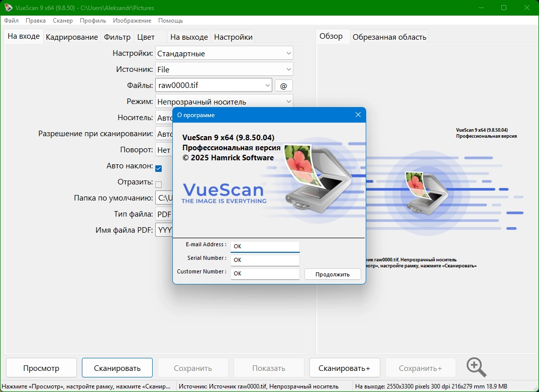
Task: Open the Настройки dropdown (Стандартные)
Action: coord(224,53)
